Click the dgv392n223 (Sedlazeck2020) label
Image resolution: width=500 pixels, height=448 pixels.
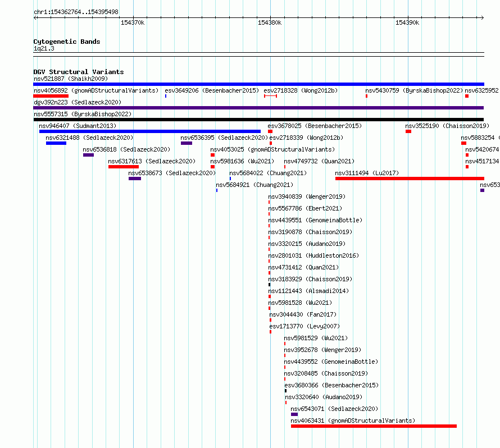coord(78,102)
